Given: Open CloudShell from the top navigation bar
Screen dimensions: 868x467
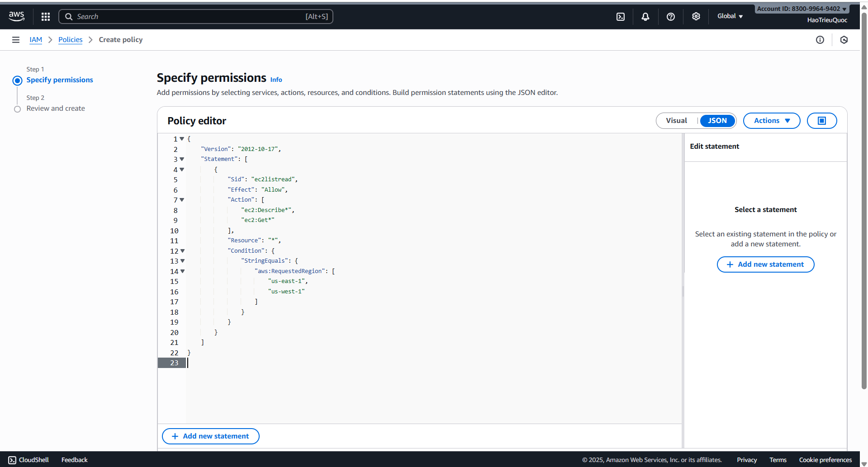Looking at the screenshot, I should pos(620,16).
